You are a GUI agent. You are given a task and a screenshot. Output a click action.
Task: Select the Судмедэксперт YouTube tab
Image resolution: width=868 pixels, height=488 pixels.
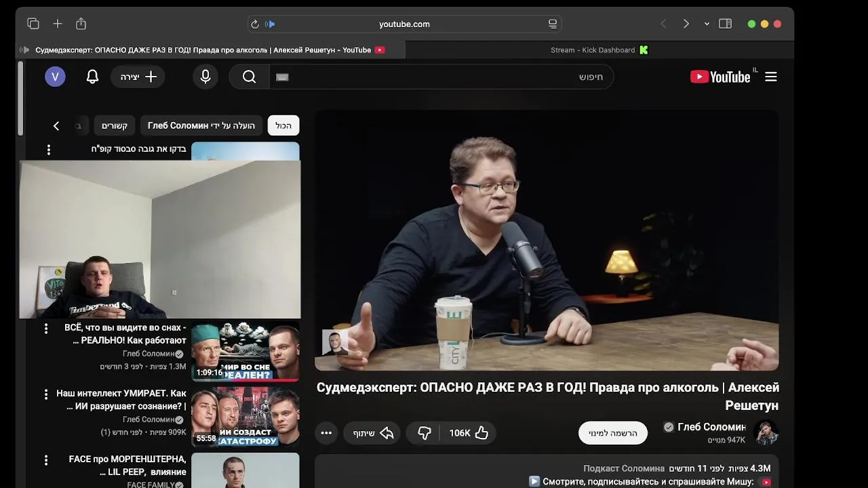(210, 50)
